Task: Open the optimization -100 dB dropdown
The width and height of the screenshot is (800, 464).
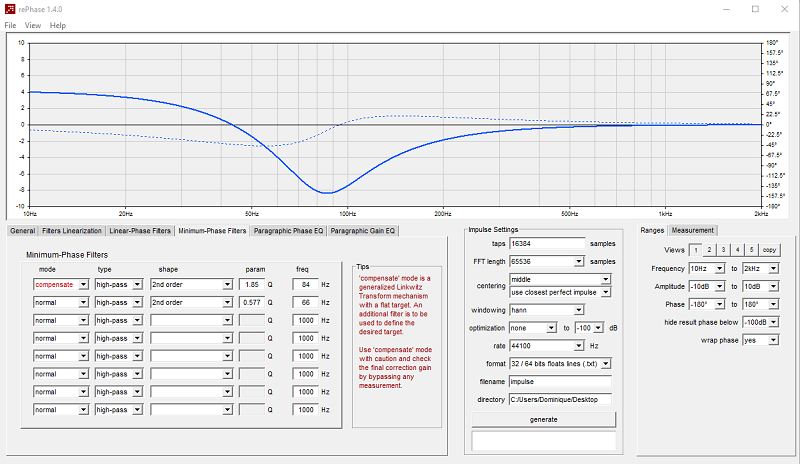Action: [x=589, y=328]
